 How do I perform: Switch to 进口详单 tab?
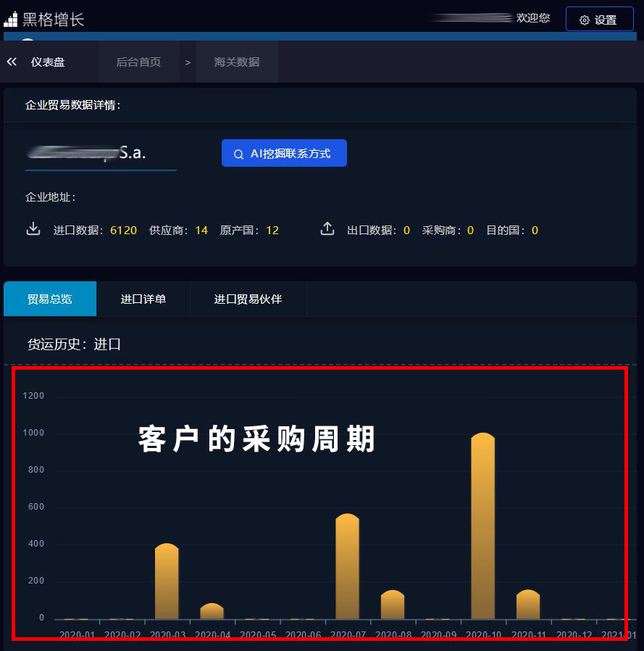143,299
